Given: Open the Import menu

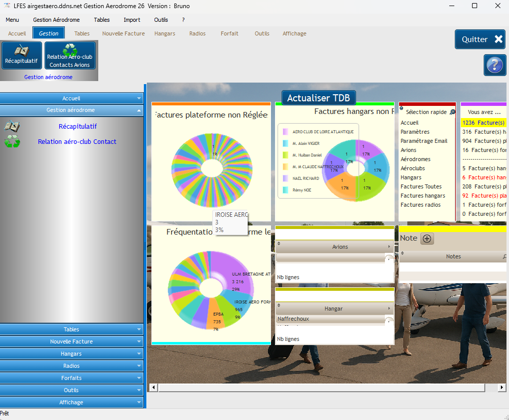Looking at the screenshot, I should (x=132, y=20).
